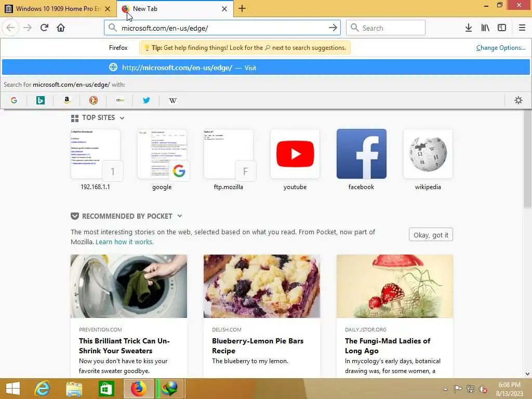532x399 pixels.
Task: Click the washing machine article image
Action: coord(129,286)
